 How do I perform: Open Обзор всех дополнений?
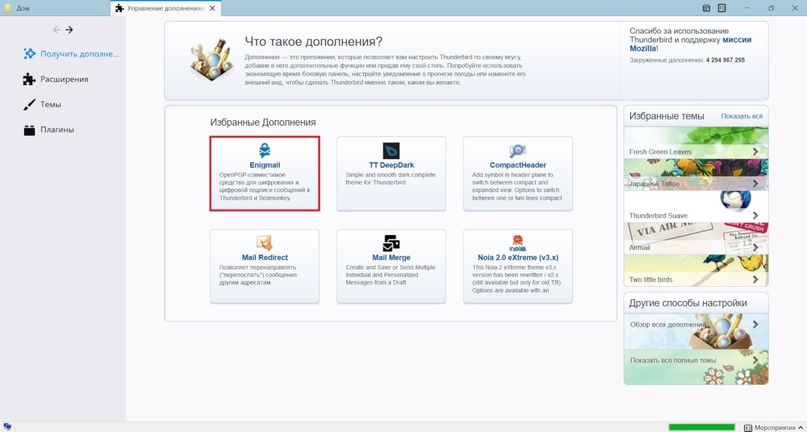pos(696,331)
